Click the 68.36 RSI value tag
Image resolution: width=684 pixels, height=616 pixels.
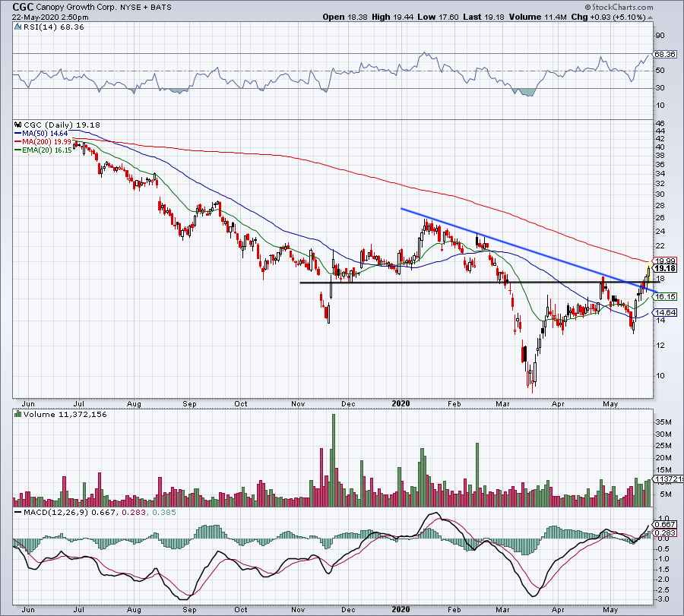pos(665,55)
